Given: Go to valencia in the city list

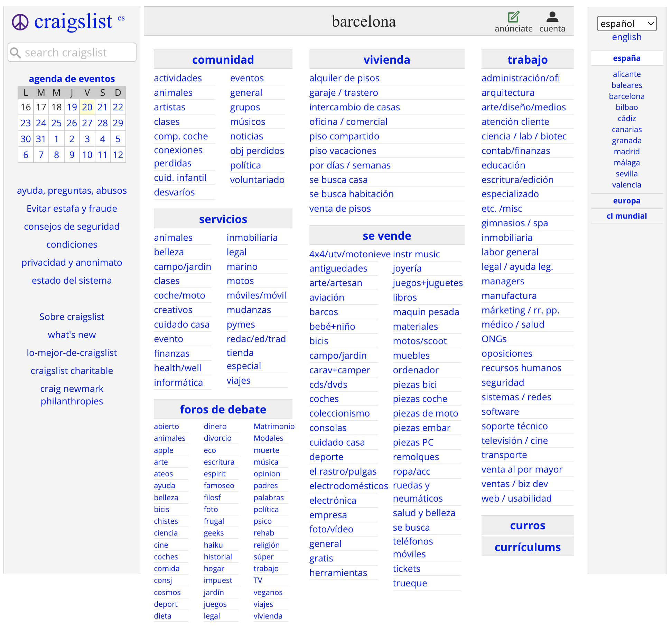Looking at the screenshot, I should point(627,185).
